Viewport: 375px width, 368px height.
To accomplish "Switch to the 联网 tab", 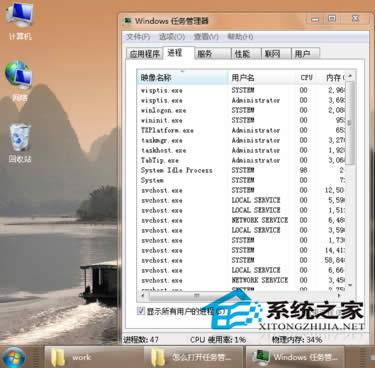I will coord(276,54).
